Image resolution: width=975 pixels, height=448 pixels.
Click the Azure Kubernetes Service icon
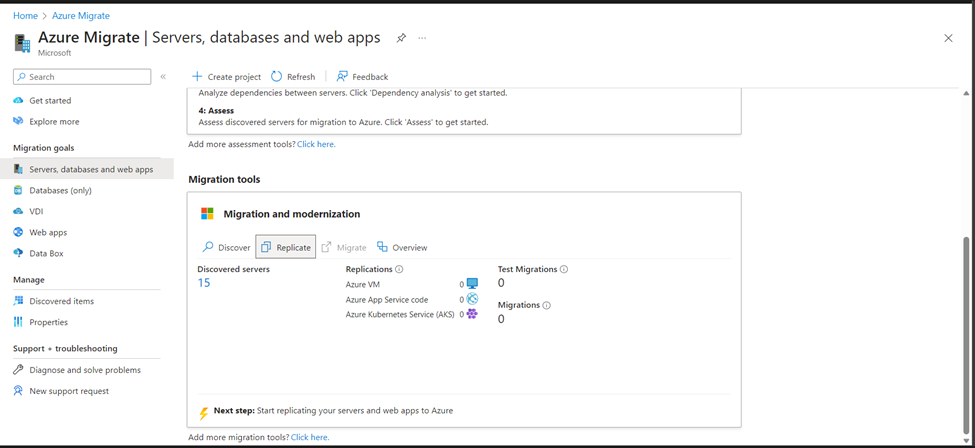click(x=472, y=314)
